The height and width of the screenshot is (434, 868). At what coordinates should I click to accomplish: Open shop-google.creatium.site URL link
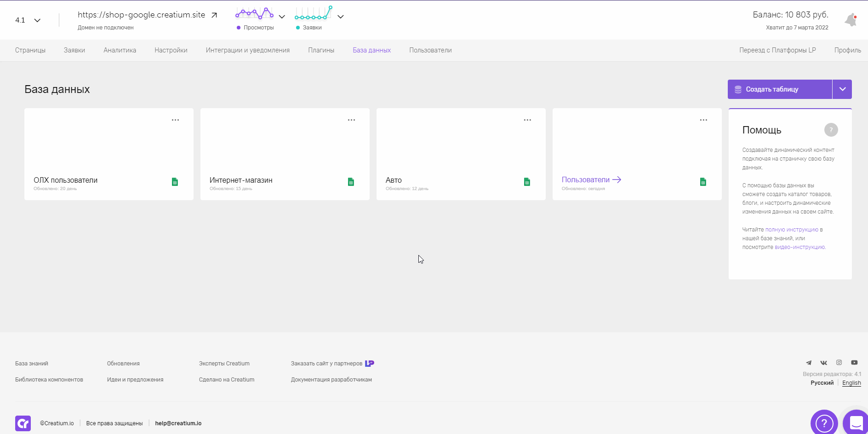(141, 15)
